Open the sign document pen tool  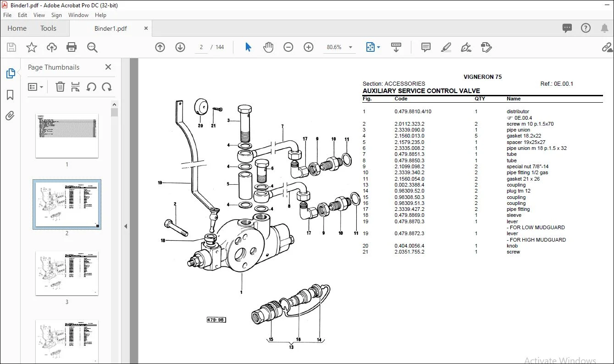(466, 47)
